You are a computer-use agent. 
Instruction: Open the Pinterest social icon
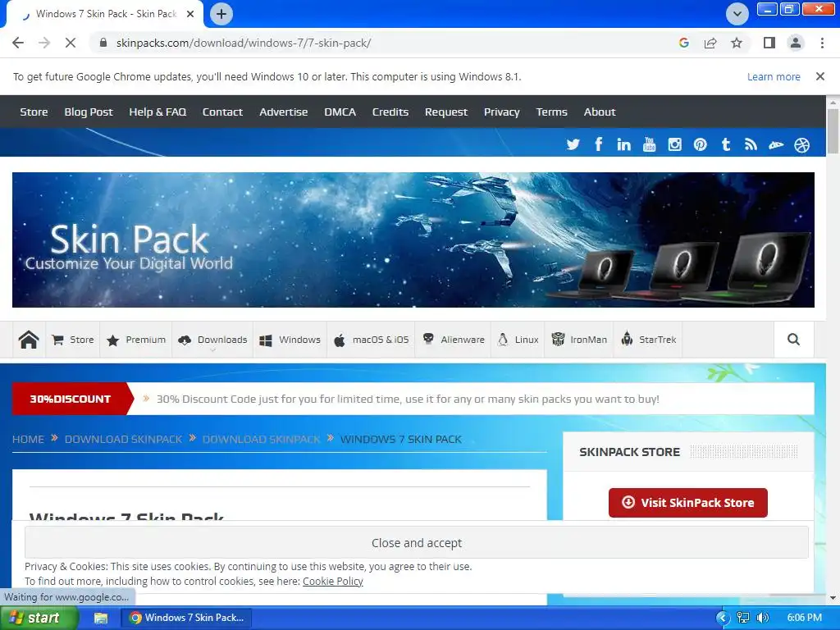[701, 144]
